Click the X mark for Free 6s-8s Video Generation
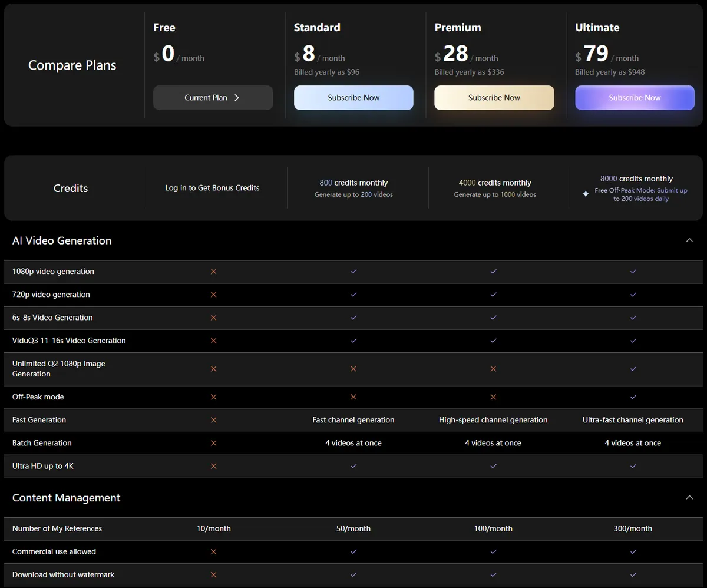Image resolution: width=707 pixels, height=588 pixels. point(213,318)
